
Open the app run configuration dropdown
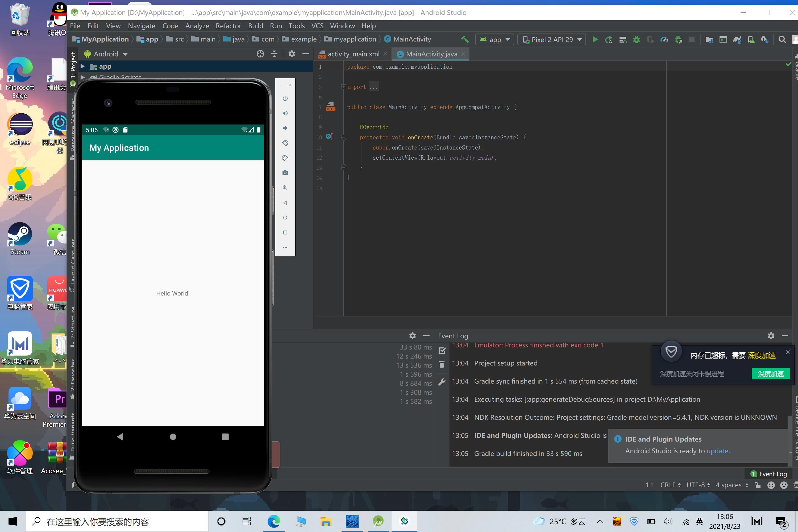pyautogui.click(x=495, y=39)
